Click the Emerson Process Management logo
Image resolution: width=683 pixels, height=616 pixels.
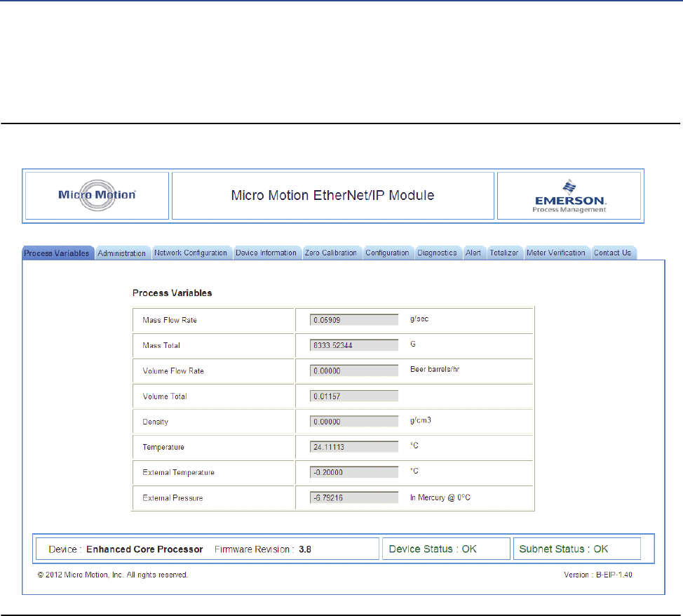point(569,196)
